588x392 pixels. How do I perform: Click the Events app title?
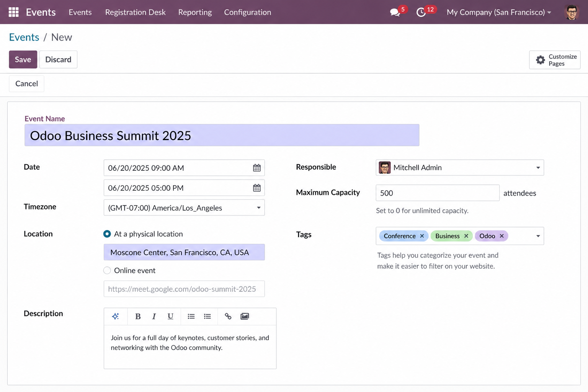[41, 12]
